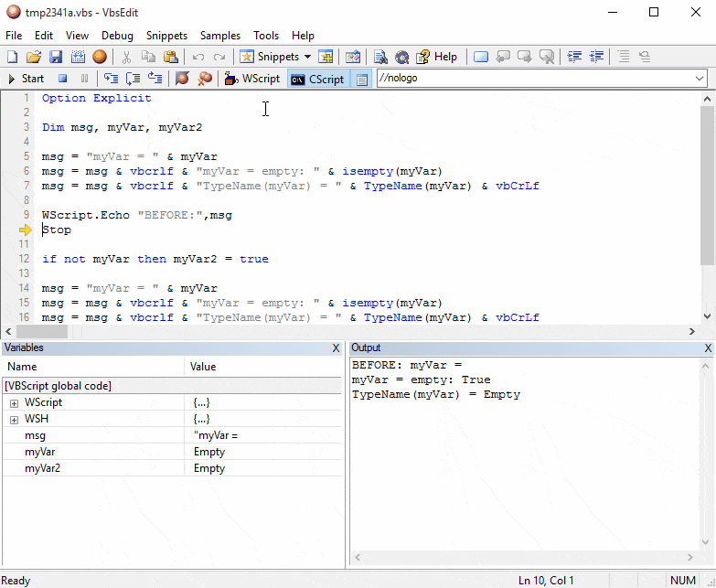Click the toggle breakpoint icon
The width and height of the screenshot is (716, 588).
pos(182,79)
